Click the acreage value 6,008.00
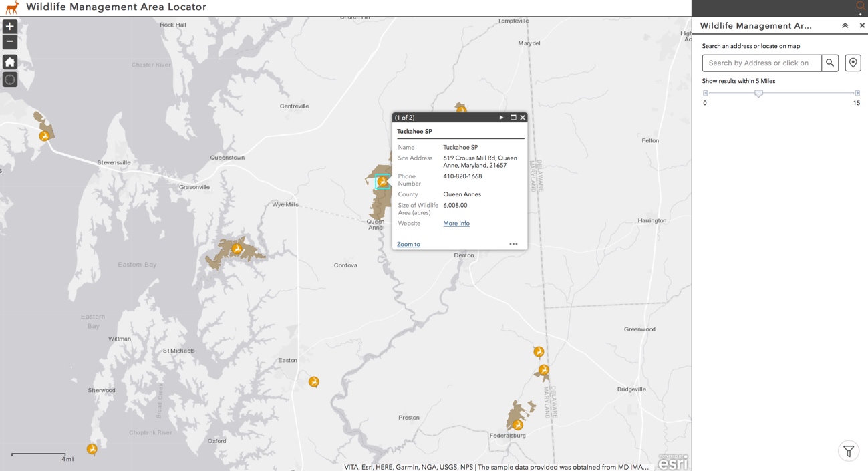This screenshot has width=868, height=471. pos(455,206)
